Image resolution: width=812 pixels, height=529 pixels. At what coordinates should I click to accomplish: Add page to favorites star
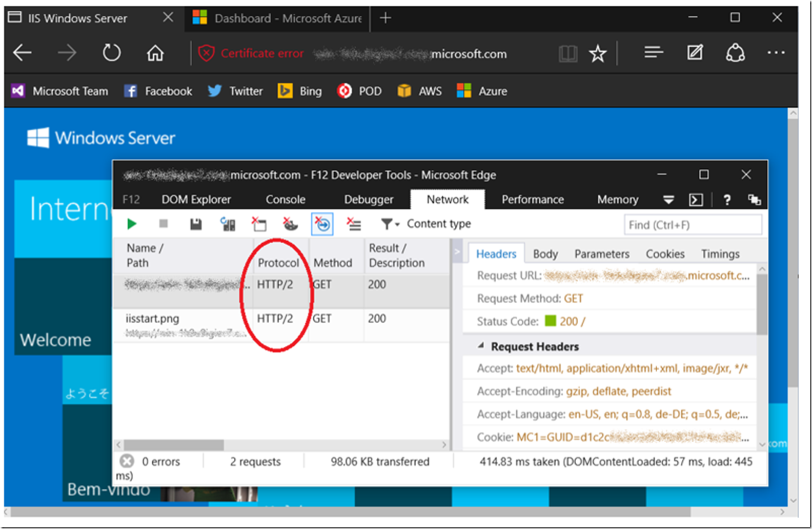[x=598, y=53]
